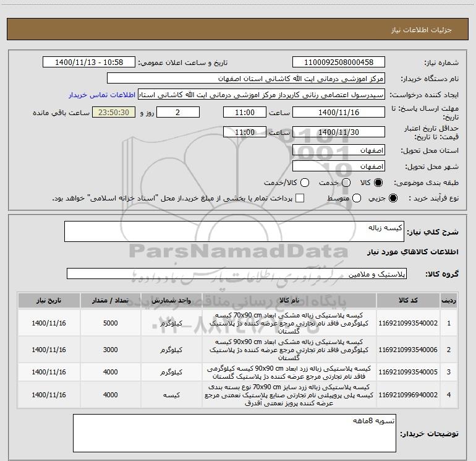
Task: Click row 2 product name with 90x90 black bag
Action: [289, 350]
